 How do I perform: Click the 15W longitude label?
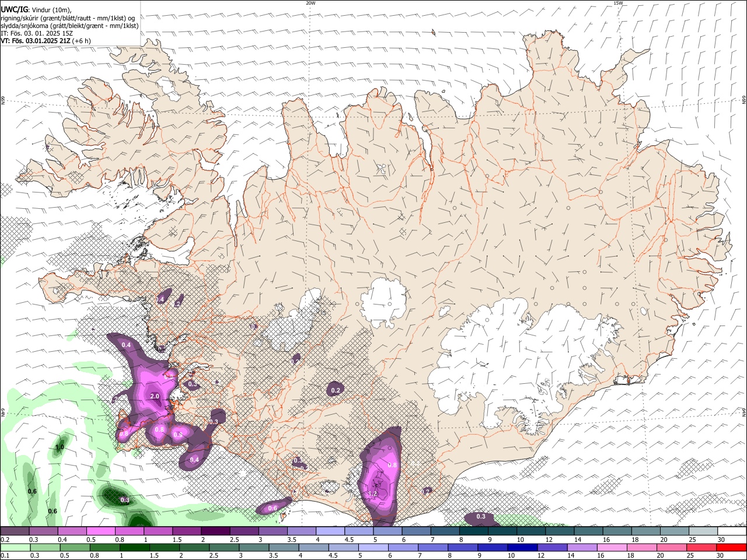618,3
